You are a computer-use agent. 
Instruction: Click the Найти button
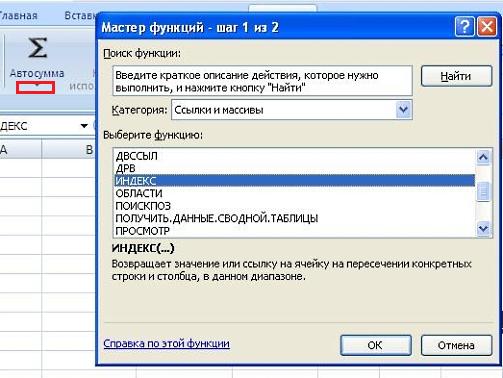[456, 76]
